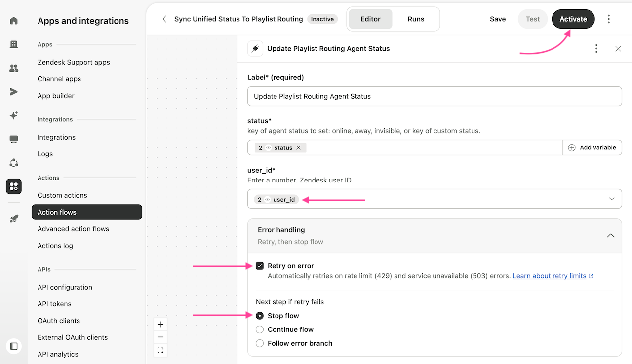Open the Home icon in the sidebar

[x=14, y=21]
